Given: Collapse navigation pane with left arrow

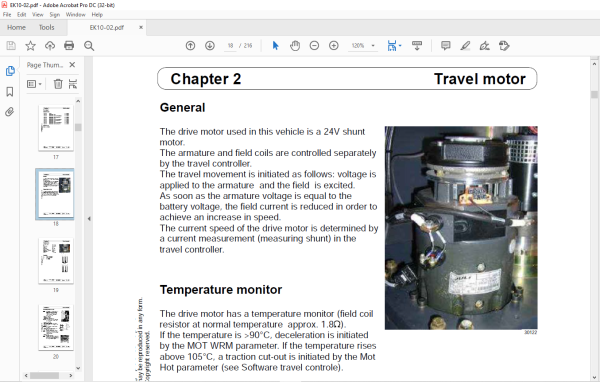Looking at the screenshot, I should pos(89,219).
